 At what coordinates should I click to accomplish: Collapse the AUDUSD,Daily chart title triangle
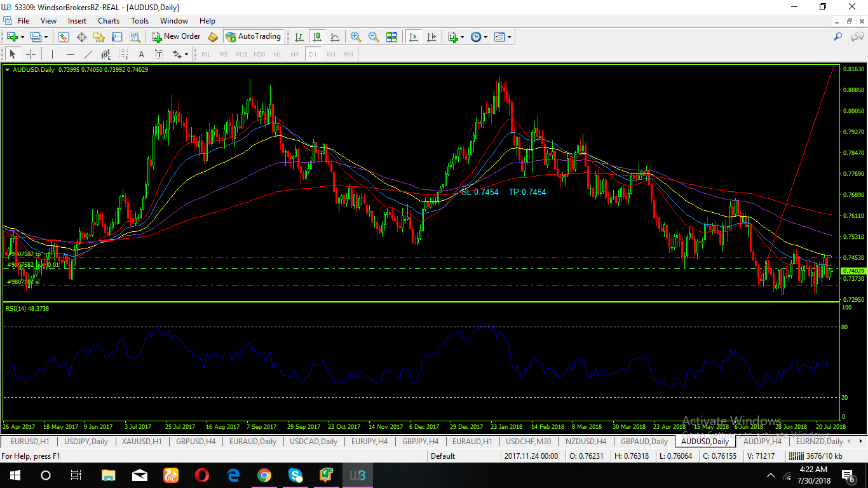[x=8, y=70]
